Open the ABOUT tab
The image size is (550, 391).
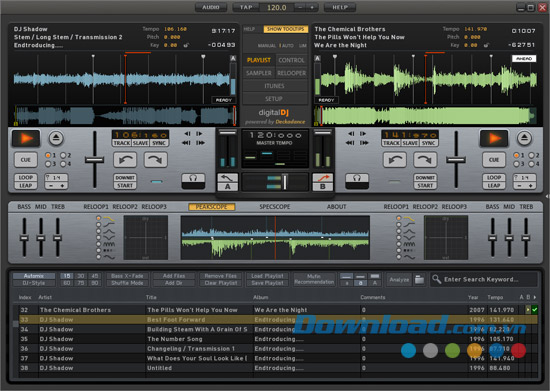click(x=336, y=207)
